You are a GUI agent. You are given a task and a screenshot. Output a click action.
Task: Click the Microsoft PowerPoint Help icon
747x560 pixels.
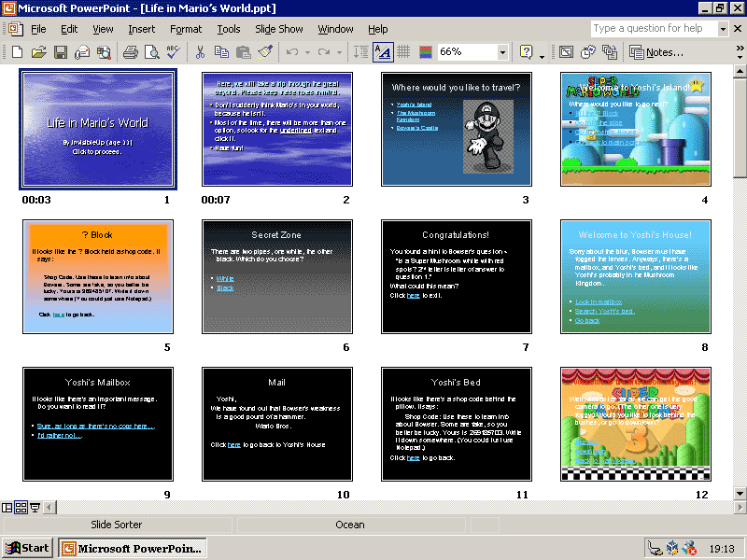click(527, 52)
